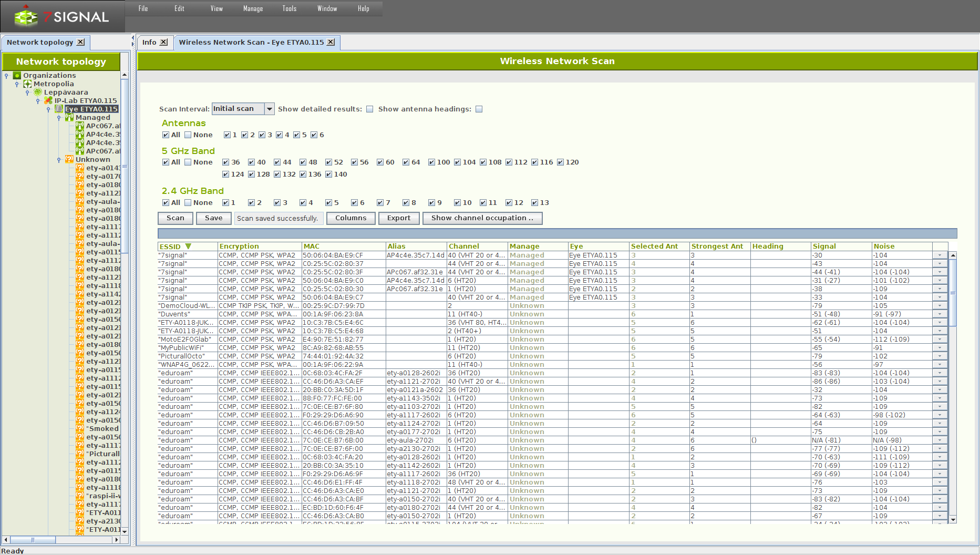Click the unknown-AP icon beside "Picturall"
This screenshot has height=555, width=980.
(80, 454)
